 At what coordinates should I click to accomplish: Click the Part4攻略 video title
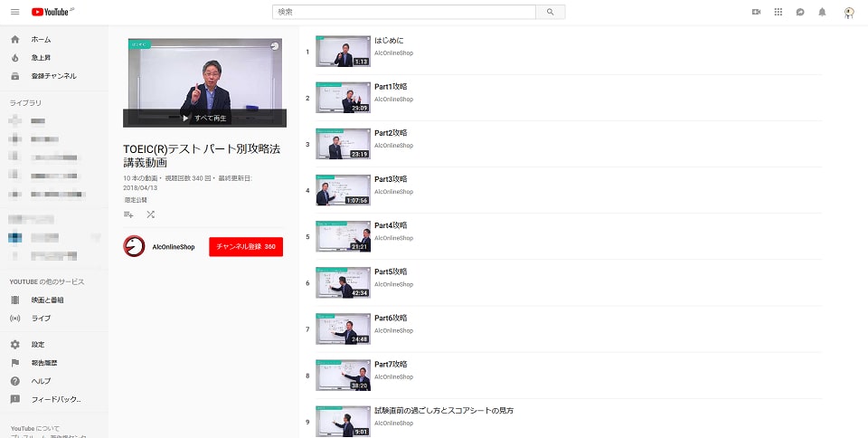pyautogui.click(x=391, y=225)
